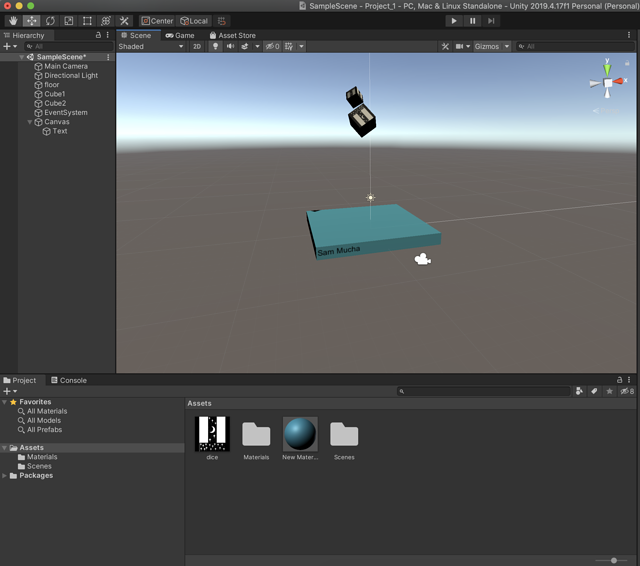This screenshot has width=640, height=566.
Task: Click the Hierarchy search field
Action: (x=69, y=47)
